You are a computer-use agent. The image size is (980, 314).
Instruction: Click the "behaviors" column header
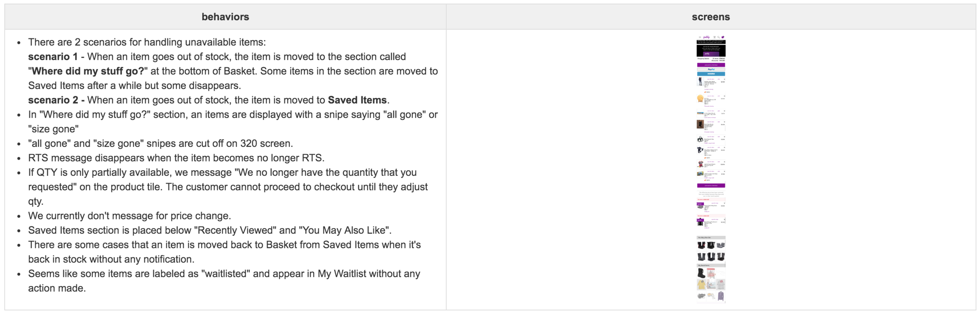pos(225,17)
